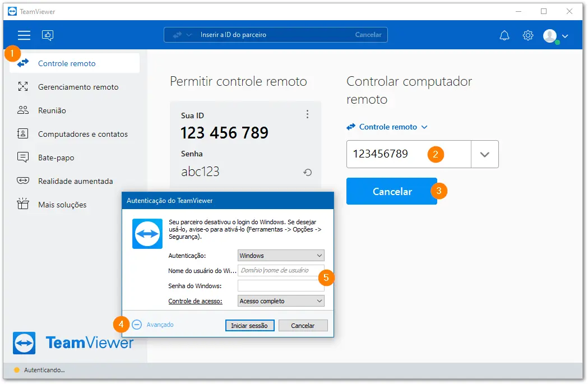The height and width of the screenshot is (384, 588).
Task: Click the contacts book icon
Action: (x=22, y=133)
